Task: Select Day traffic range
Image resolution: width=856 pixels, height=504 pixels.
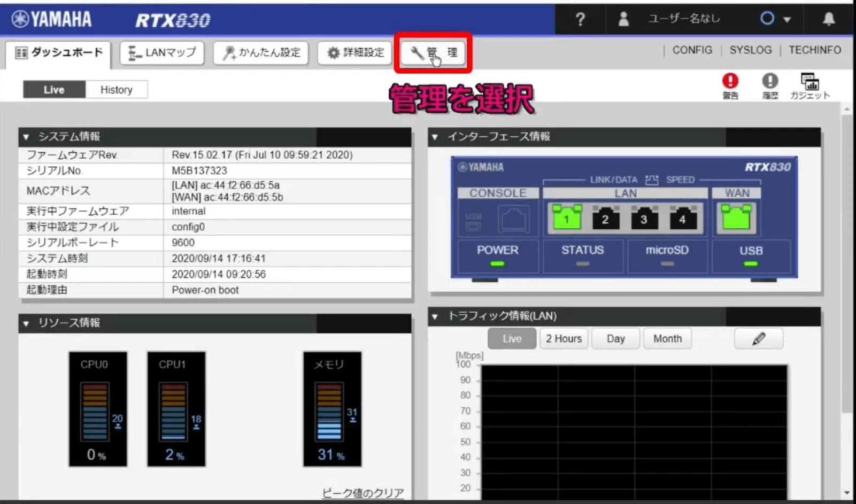Action: click(615, 339)
